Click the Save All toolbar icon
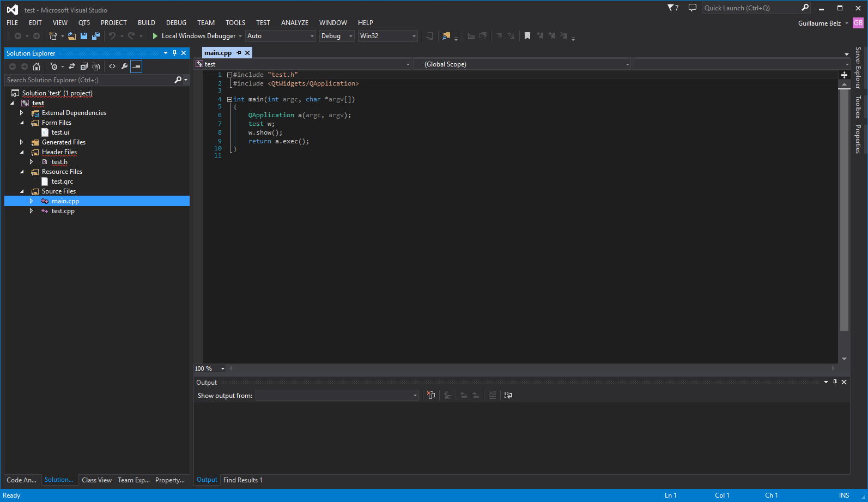868x502 pixels. click(96, 36)
